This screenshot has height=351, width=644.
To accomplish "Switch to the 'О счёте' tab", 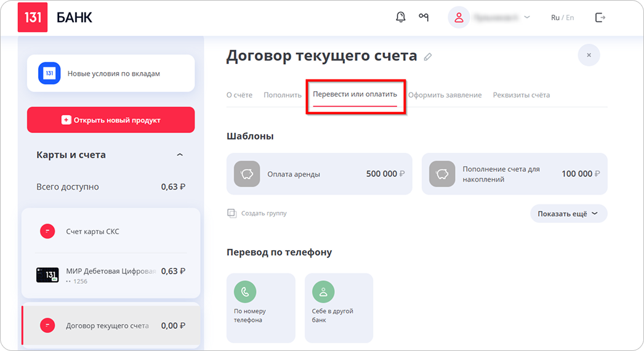I will click(x=239, y=95).
